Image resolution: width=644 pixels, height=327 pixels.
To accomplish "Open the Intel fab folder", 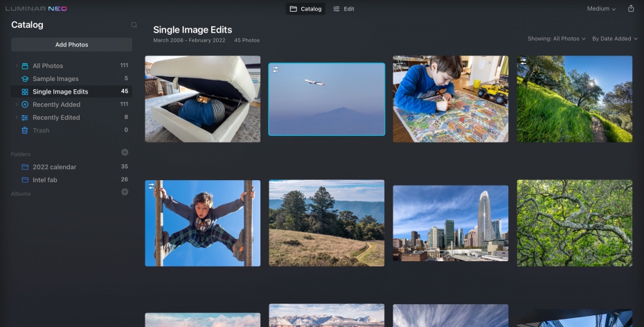I will [71, 180].
